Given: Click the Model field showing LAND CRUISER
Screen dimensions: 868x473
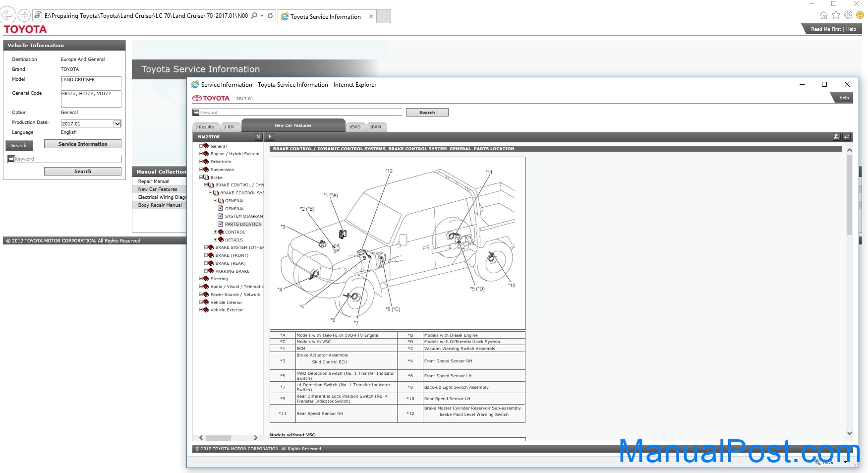Looking at the screenshot, I should point(91,82).
